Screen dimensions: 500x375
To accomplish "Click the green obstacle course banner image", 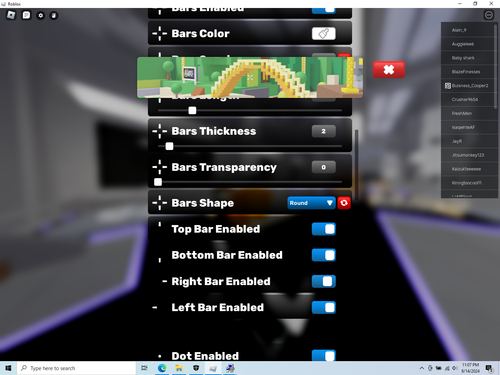I will point(250,77).
